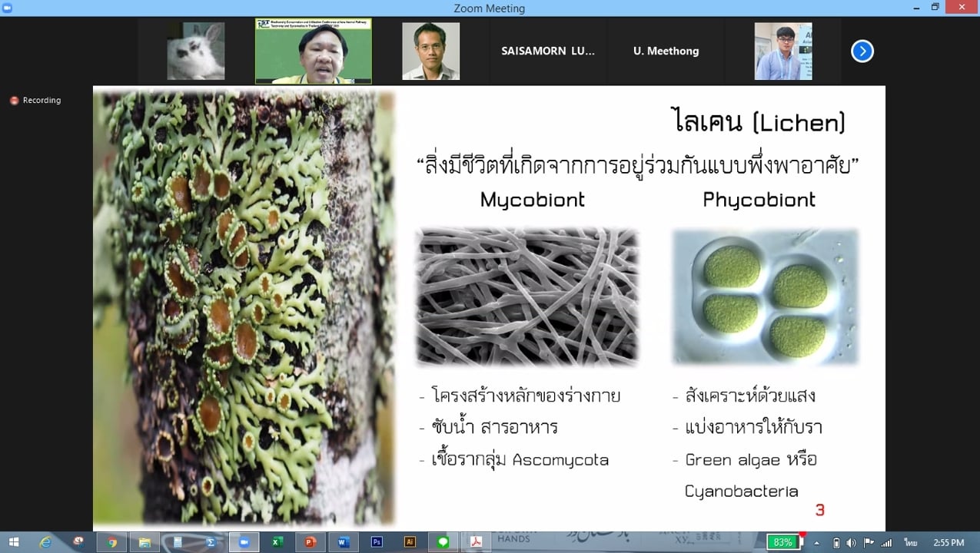The height and width of the screenshot is (553, 980).
Task: Select the active speaker's video thumbnail
Action: coord(314,51)
